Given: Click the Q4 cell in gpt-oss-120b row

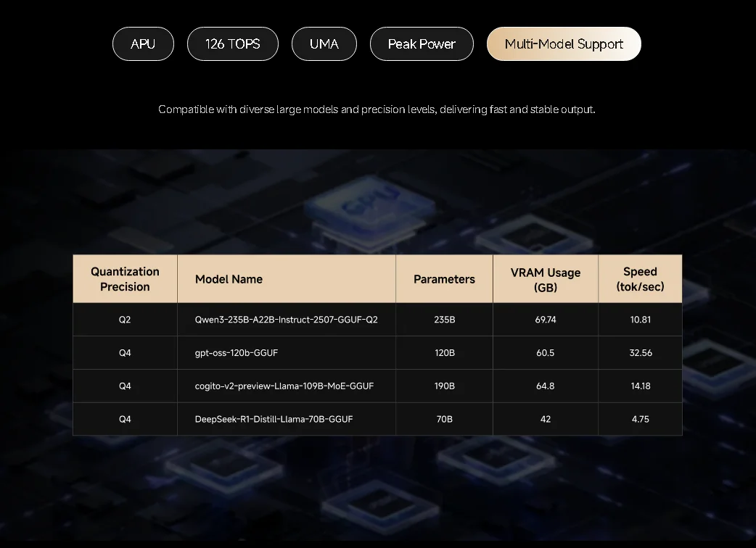Looking at the screenshot, I should pyautogui.click(x=125, y=352).
